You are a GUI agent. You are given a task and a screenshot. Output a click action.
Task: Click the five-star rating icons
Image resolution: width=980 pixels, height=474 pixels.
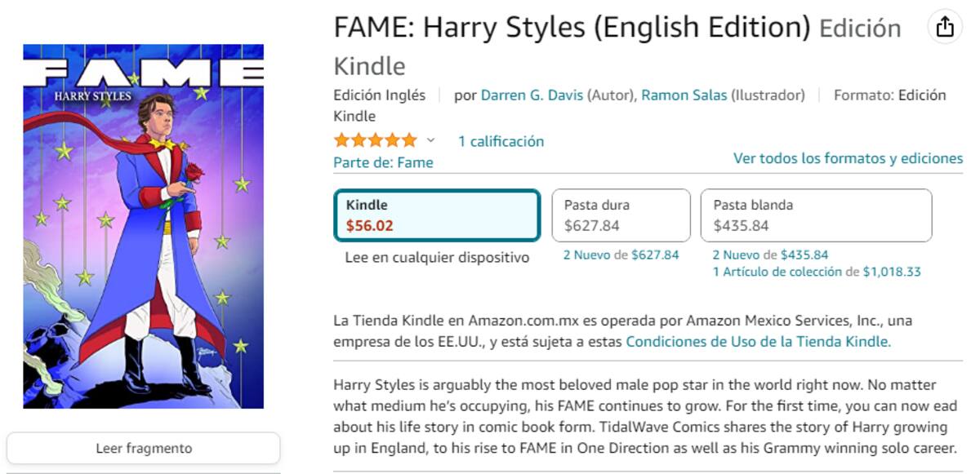pyautogui.click(x=375, y=141)
